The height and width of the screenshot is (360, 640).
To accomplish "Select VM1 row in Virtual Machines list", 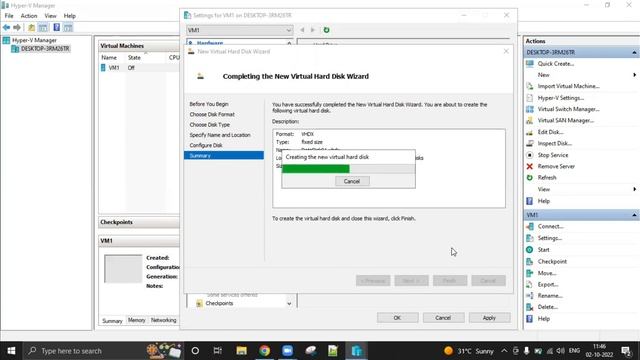I will (x=139, y=68).
